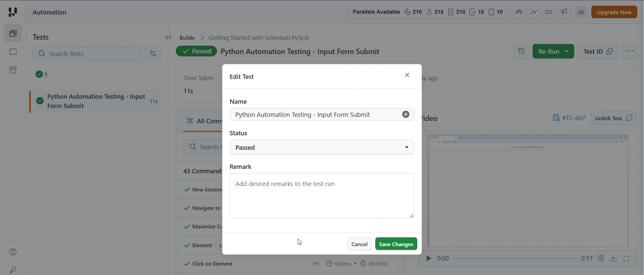
Task: Change video playback speed setting
Action: point(601,258)
